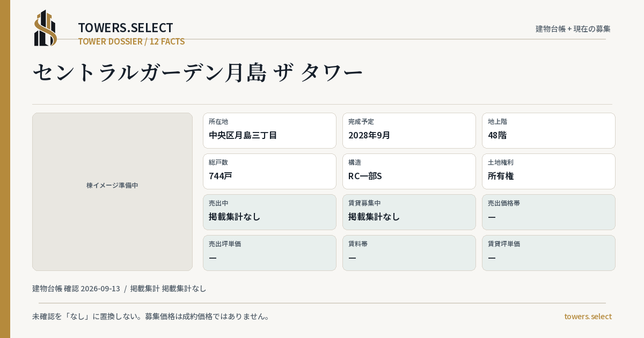
Task: Select the 完成予定 2028年9月 card
Action: pos(409,130)
